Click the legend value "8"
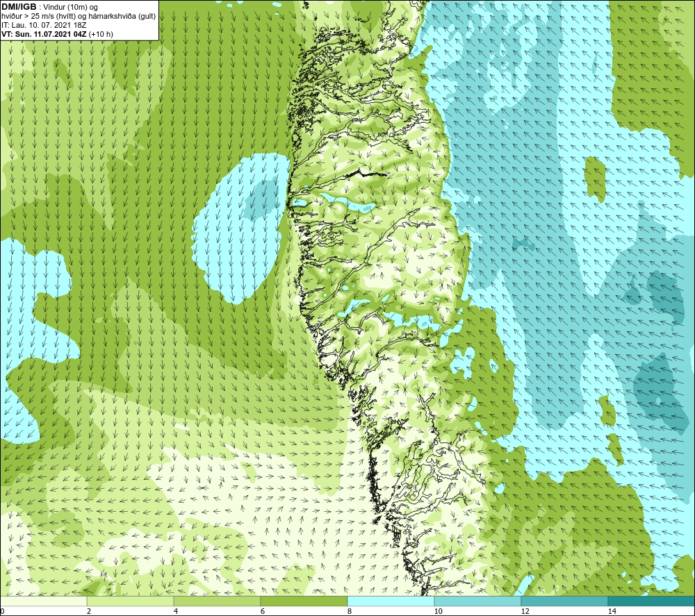Viewport: 695px width, 616px height. (x=350, y=611)
